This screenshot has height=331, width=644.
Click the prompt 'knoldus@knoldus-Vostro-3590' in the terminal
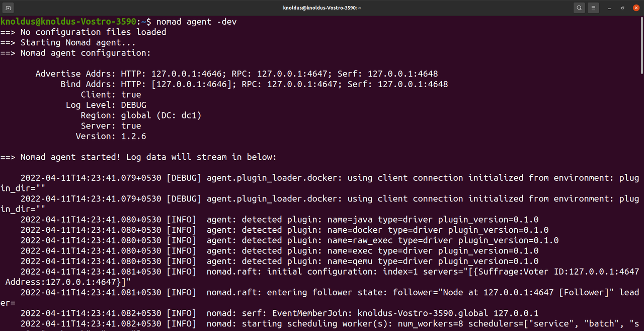tap(68, 22)
